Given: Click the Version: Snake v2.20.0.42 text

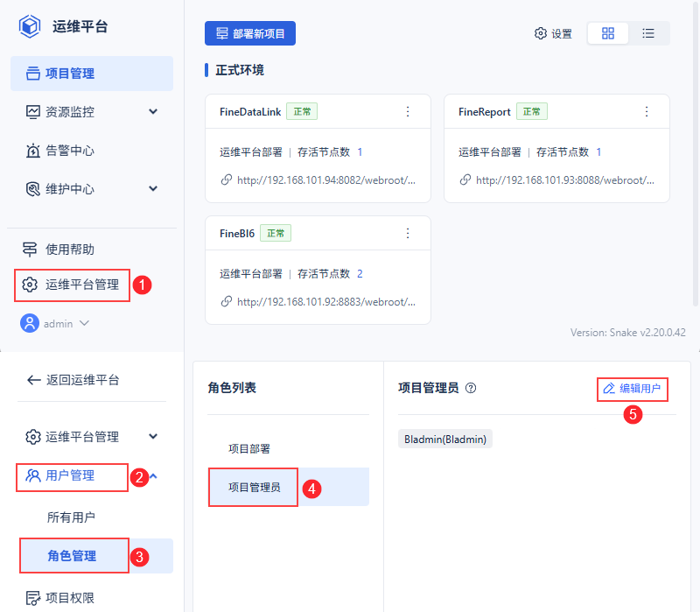Looking at the screenshot, I should click(x=627, y=333).
